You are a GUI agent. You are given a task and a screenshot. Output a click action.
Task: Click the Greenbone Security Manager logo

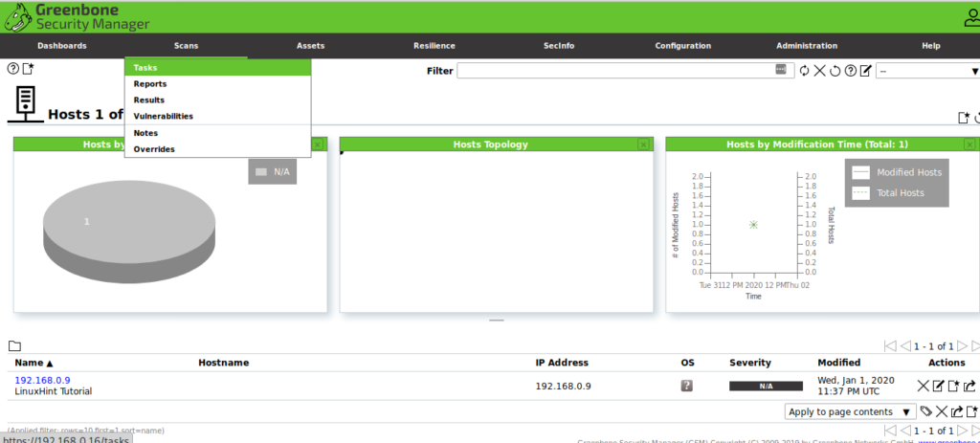pyautogui.click(x=77, y=17)
